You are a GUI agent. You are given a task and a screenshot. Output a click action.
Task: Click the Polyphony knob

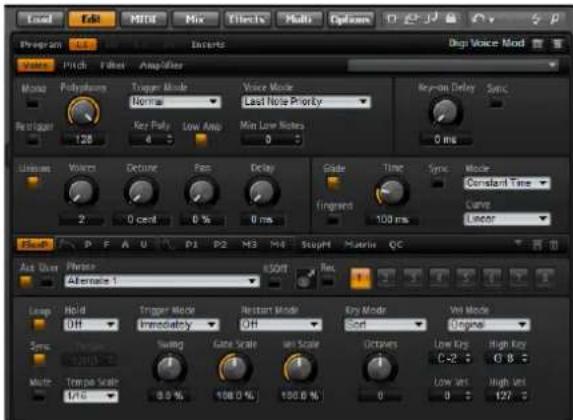pyautogui.click(x=83, y=112)
